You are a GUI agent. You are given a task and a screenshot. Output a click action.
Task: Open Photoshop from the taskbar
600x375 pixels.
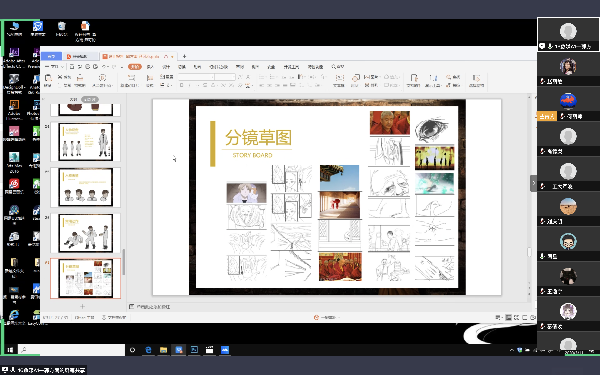coord(194,350)
